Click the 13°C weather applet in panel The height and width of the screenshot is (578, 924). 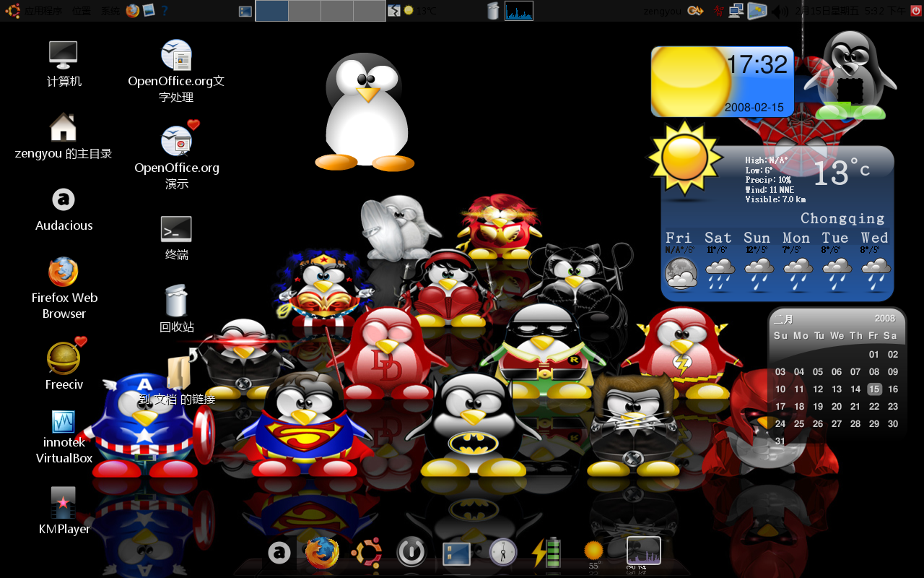click(420, 11)
